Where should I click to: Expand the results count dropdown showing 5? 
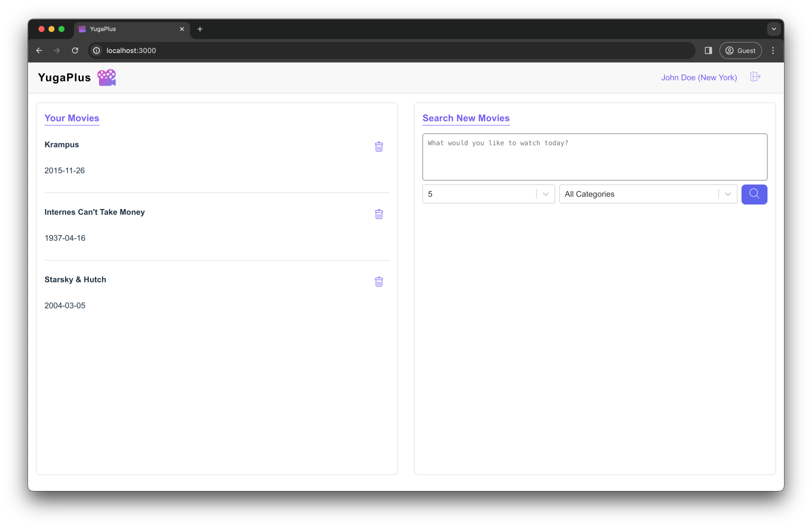pos(545,194)
